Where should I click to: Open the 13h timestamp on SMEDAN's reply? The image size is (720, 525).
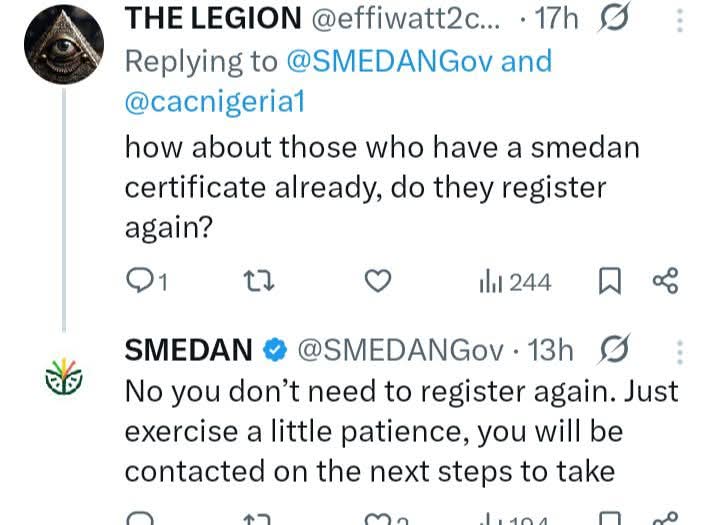point(550,350)
